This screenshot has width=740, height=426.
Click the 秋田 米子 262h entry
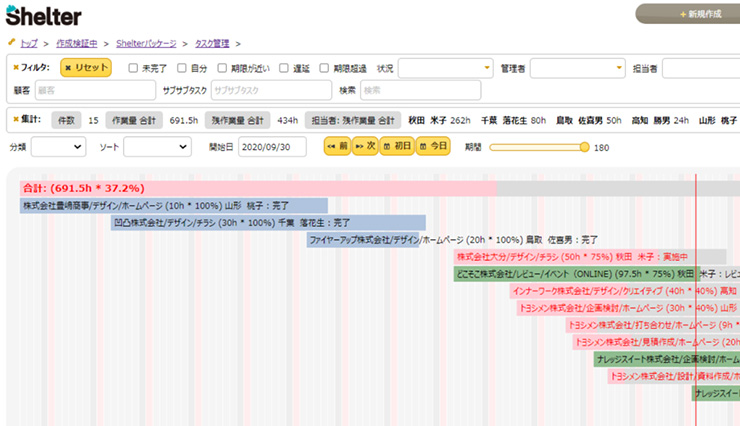(x=439, y=120)
